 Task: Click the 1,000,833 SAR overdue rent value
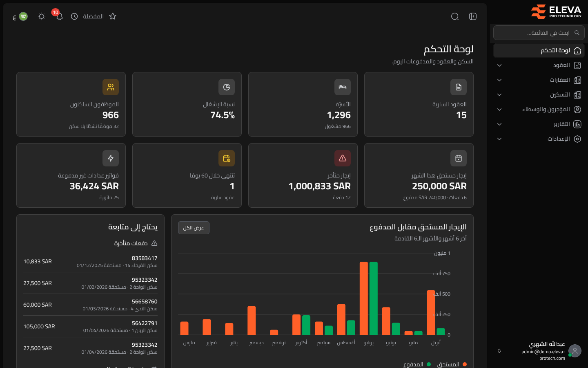click(x=320, y=186)
